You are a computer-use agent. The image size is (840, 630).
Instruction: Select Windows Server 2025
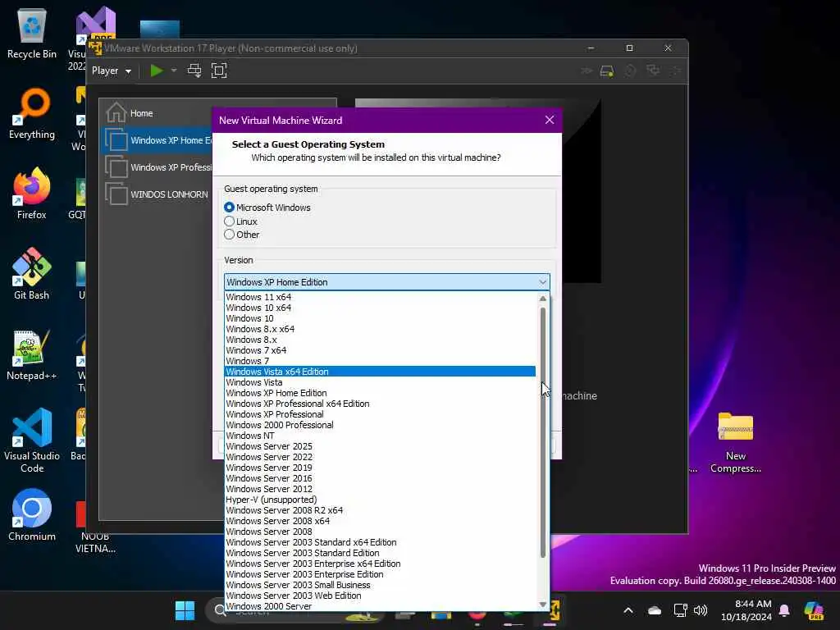[x=380, y=446]
